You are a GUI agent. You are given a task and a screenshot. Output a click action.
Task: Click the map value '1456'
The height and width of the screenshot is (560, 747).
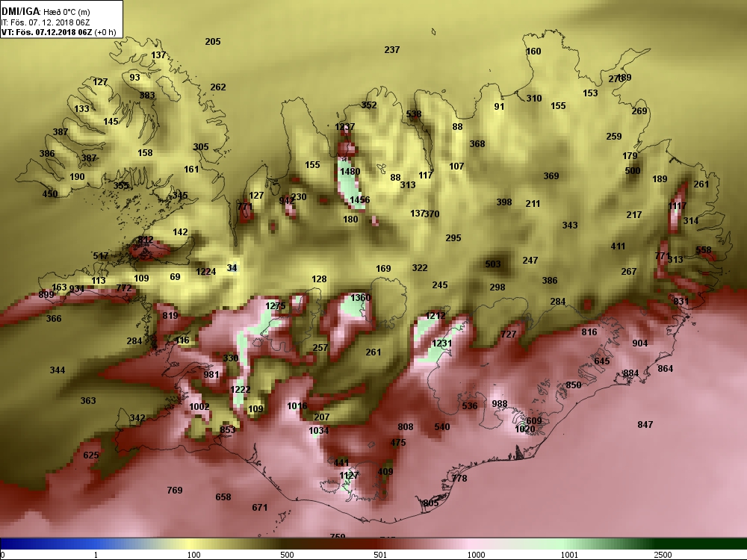pos(360,200)
